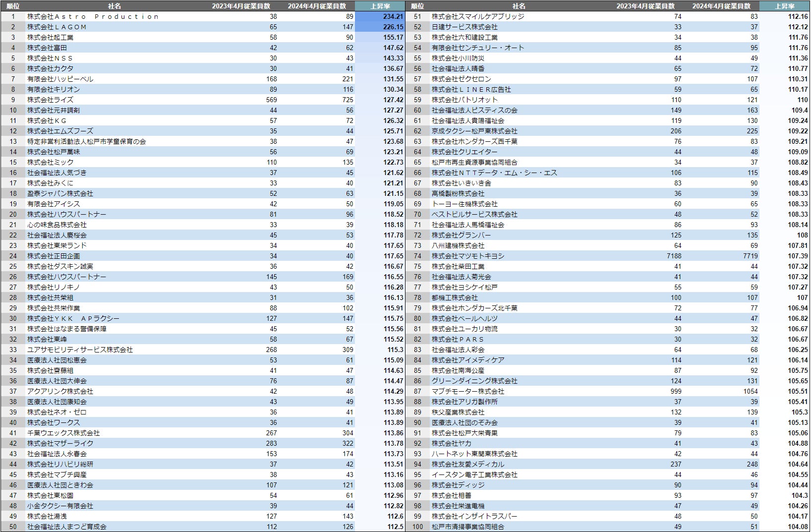Select the アクアリンク株式会社 cell

click(x=60, y=391)
